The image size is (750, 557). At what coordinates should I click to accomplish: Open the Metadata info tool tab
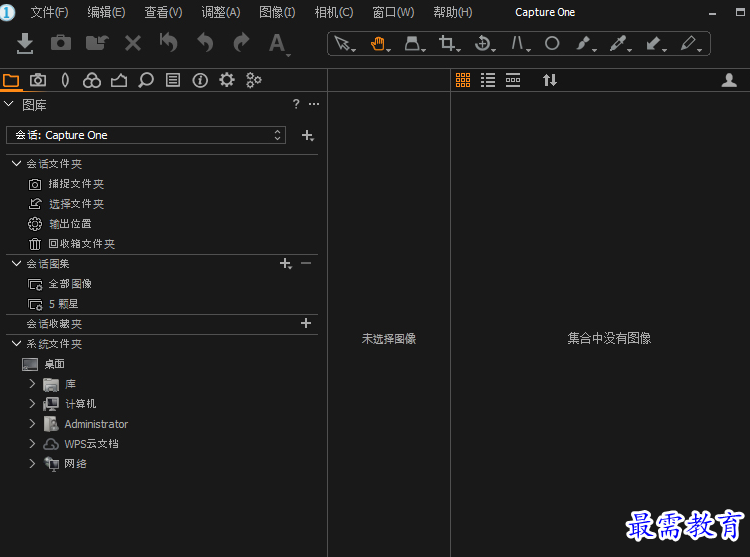point(200,80)
